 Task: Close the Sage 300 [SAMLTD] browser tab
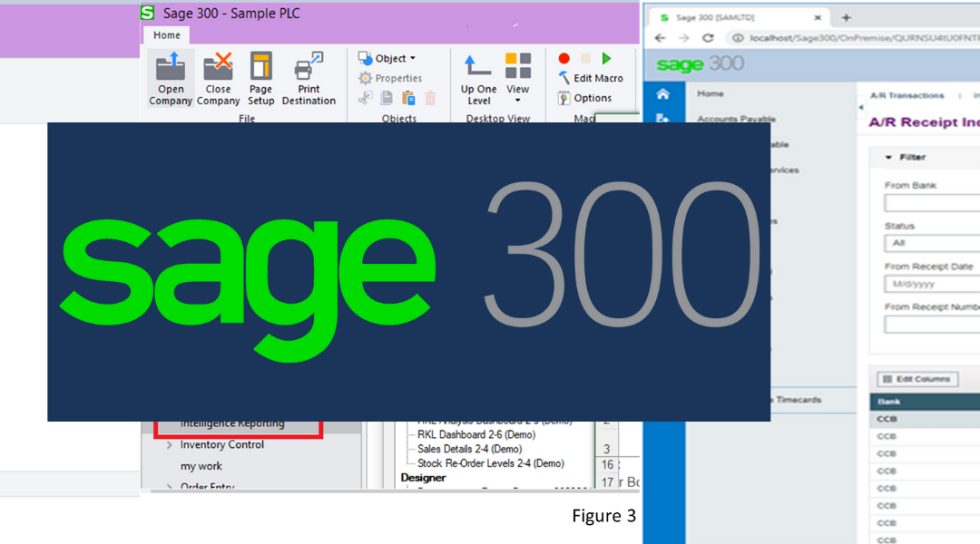point(818,17)
